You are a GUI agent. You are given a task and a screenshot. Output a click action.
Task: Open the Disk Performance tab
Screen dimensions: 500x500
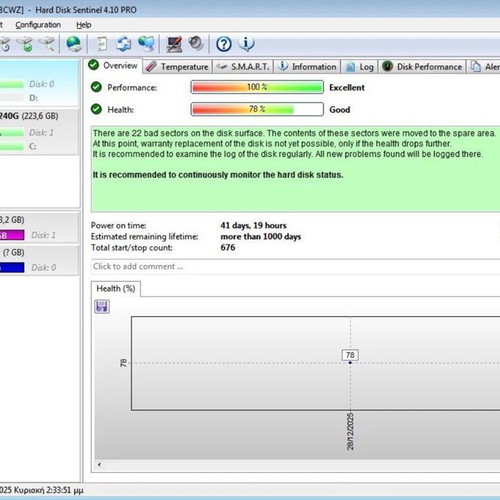[x=422, y=67]
